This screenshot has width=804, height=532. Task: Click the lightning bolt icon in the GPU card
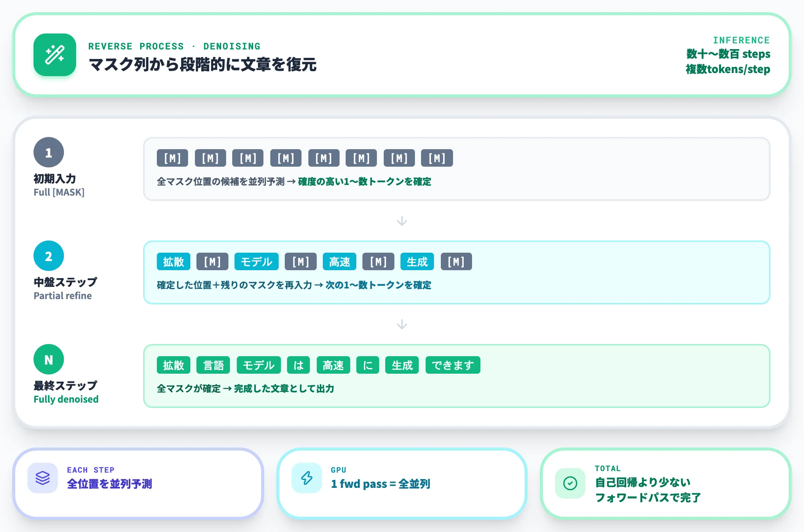point(307,478)
